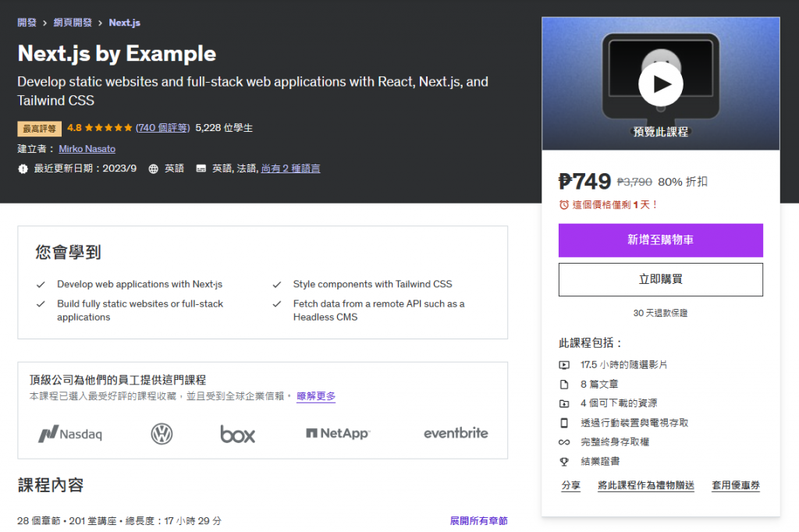The width and height of the screenshot is (799, 532).
Task: Play the course preview video
Action: 660,84
